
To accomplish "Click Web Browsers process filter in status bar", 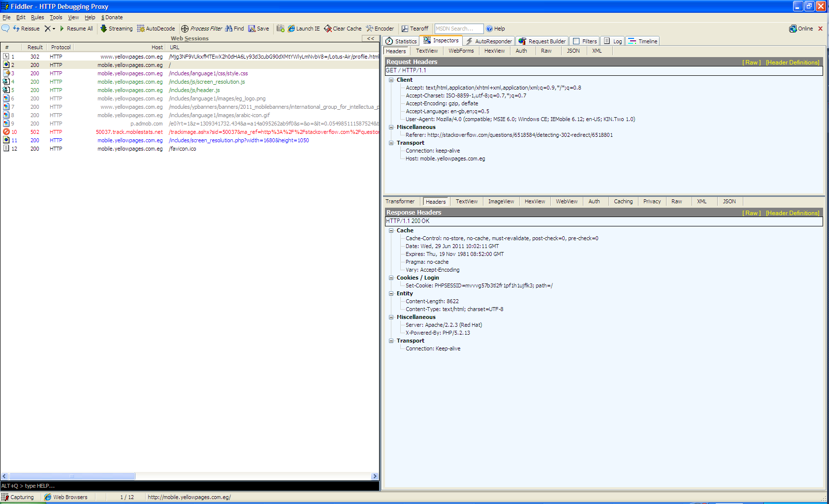I will tap(66, 497).
